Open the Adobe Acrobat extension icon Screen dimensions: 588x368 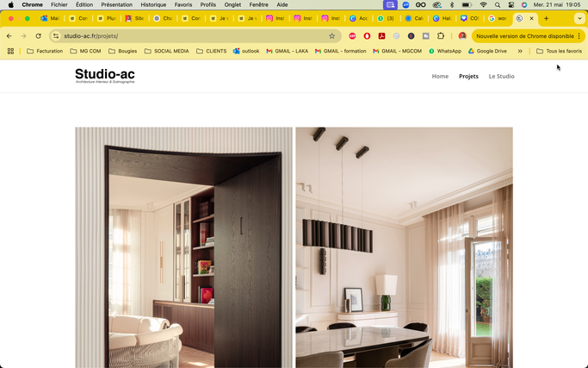[x=381, y=36]
